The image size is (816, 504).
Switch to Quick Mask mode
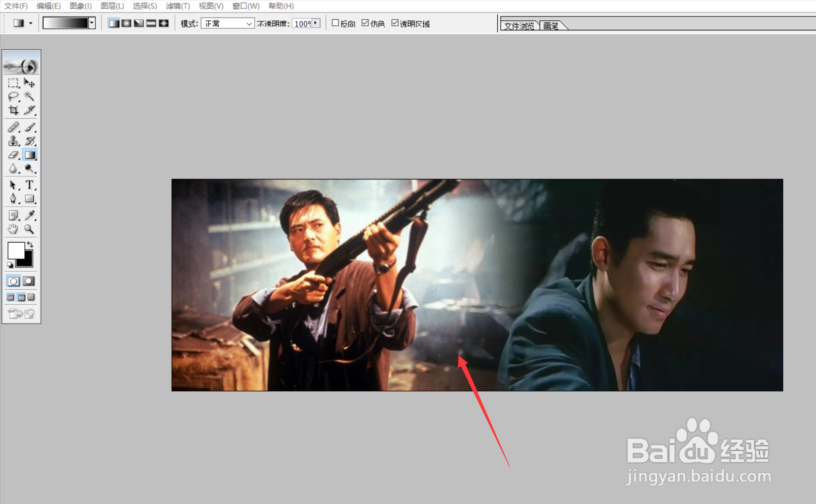[x=29, y=281]
